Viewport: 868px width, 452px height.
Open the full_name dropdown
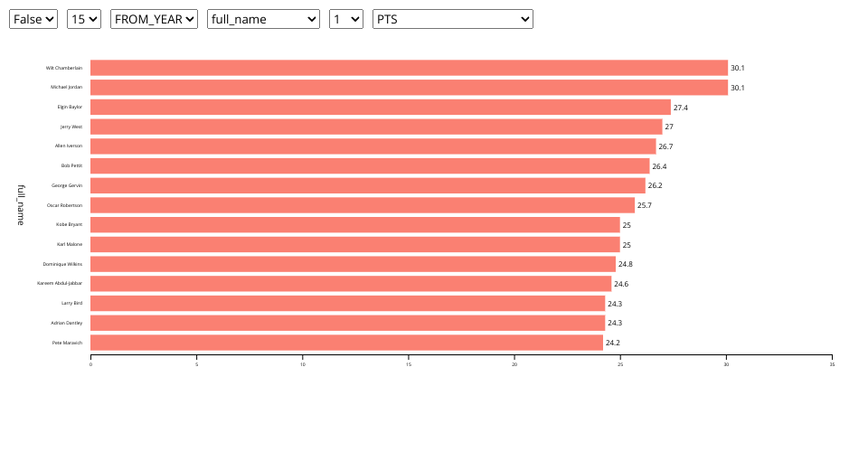coord(263,19)
